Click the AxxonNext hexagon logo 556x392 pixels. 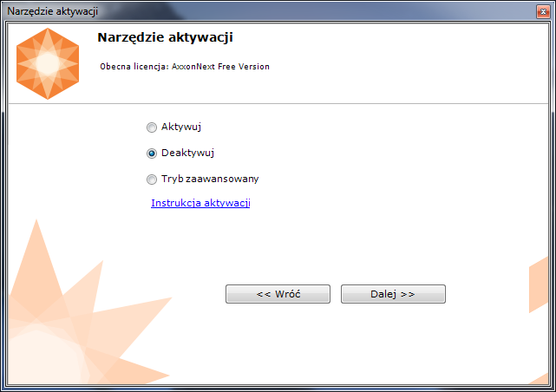click(48, 63)
